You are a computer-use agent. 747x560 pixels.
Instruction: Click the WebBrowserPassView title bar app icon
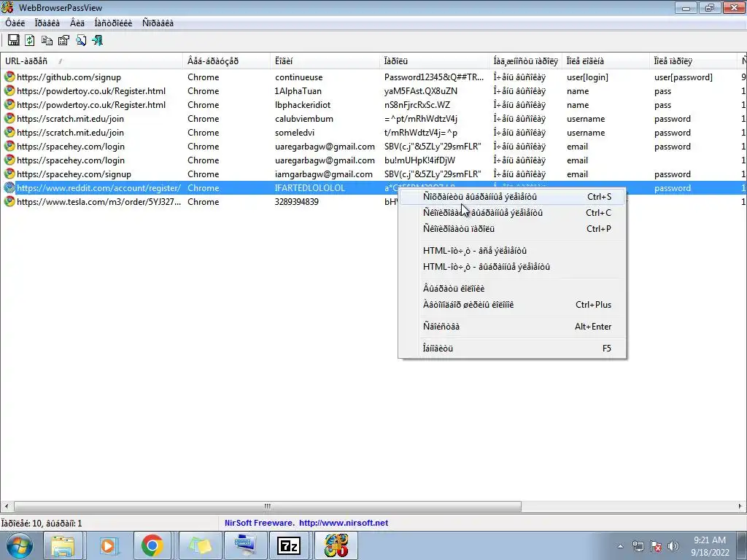(7, 7)
